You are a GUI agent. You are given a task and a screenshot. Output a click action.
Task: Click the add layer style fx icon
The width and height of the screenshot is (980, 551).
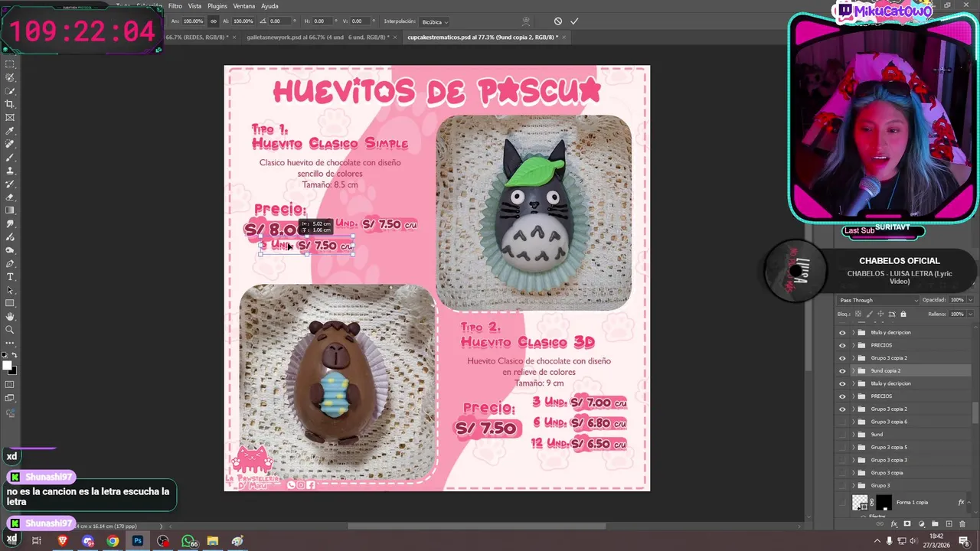click(893, 524)
